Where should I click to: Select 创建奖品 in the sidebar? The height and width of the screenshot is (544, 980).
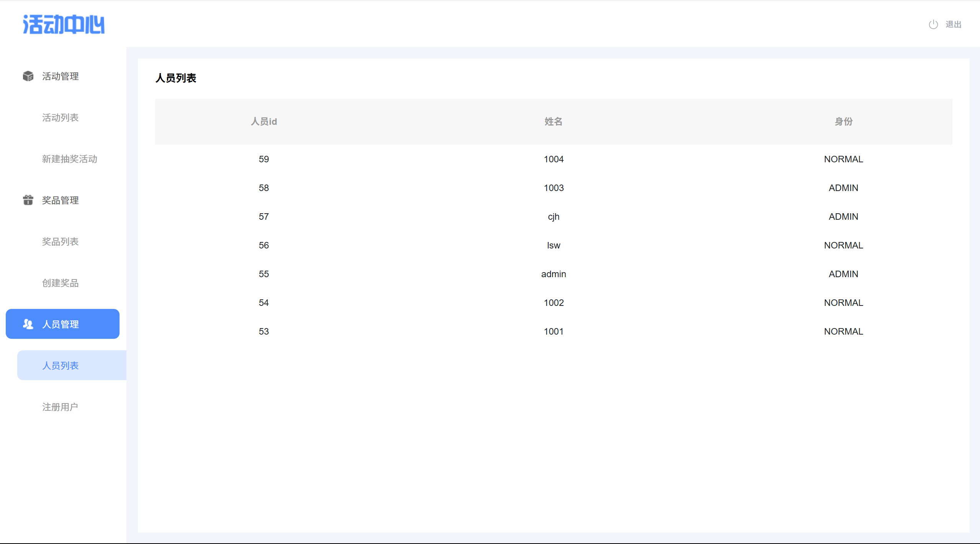tap(61, 283)
